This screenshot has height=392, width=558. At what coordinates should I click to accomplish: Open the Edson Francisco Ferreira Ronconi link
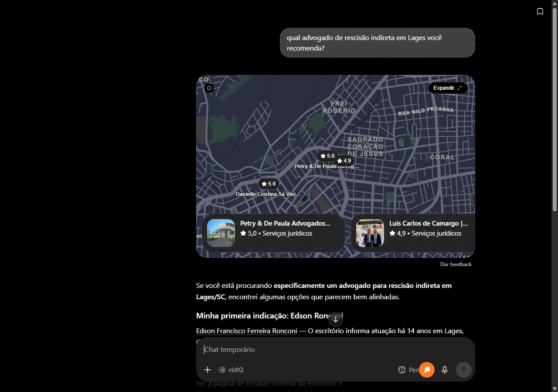pyautogui.click(x=247, y=331)
